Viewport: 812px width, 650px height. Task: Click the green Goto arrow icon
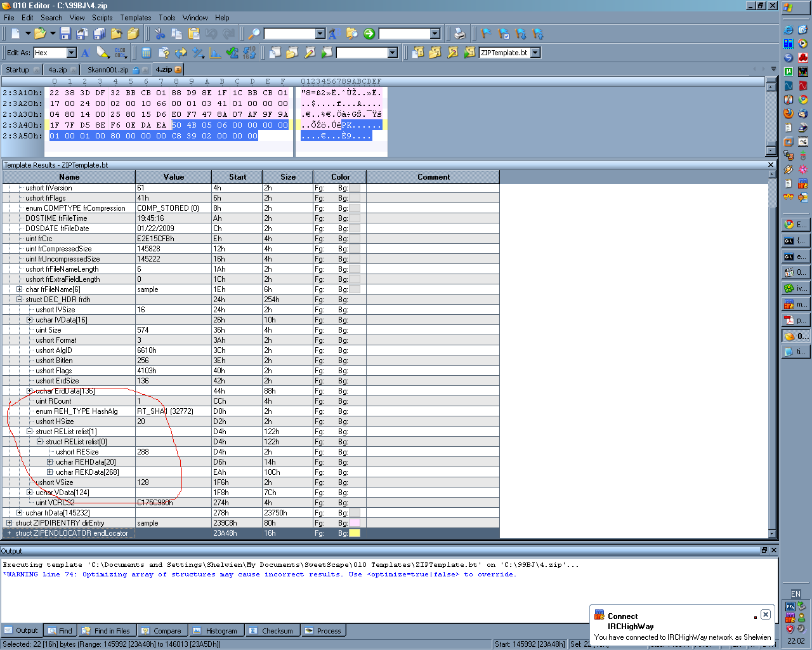(x=369, y=34)
